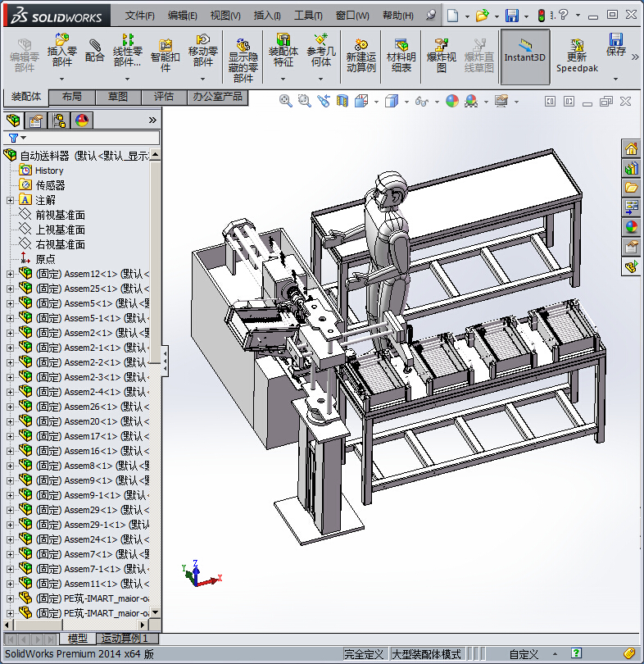Click the Rebuild traffic light icon

click(542, 16)
